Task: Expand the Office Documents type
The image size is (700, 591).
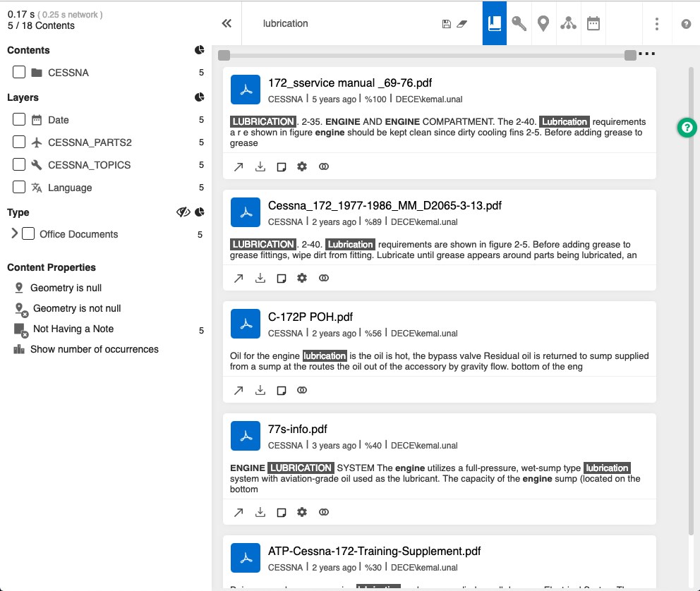Action: pyautogui.click(x=14, y=233)
